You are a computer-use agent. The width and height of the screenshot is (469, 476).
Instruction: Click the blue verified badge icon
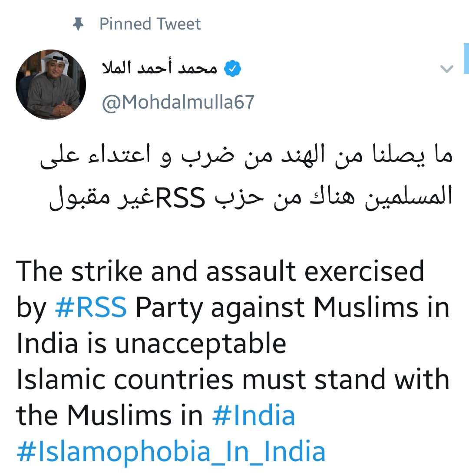pos(232,69)
